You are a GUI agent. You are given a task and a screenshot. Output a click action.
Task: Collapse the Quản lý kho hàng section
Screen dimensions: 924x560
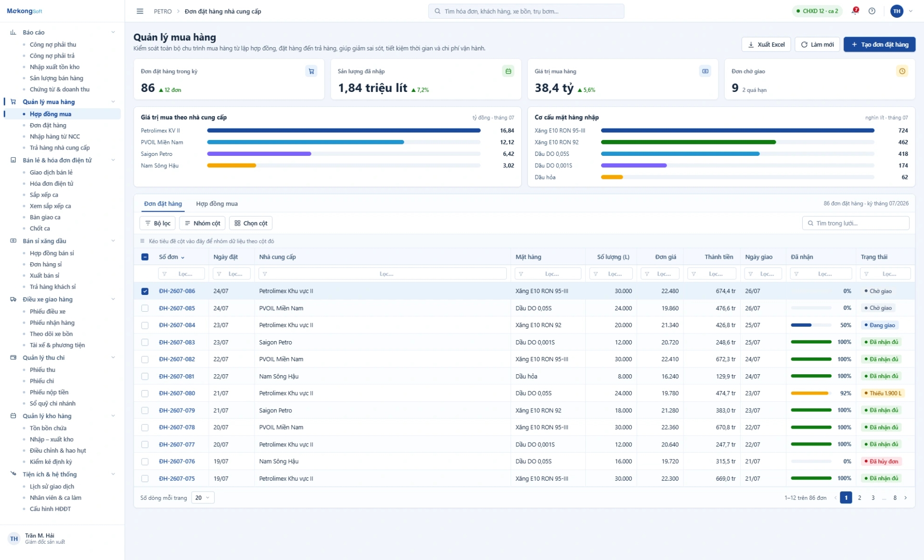113,416
